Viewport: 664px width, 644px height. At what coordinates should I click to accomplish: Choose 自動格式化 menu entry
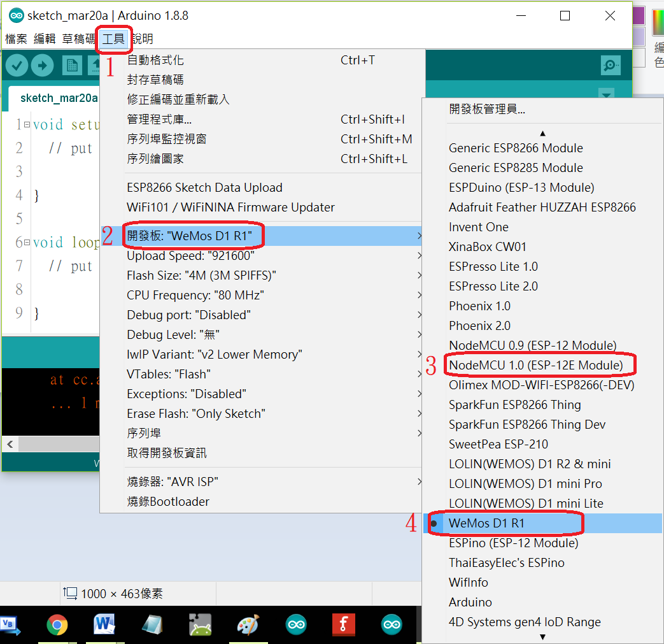click(x=261, y=60)
